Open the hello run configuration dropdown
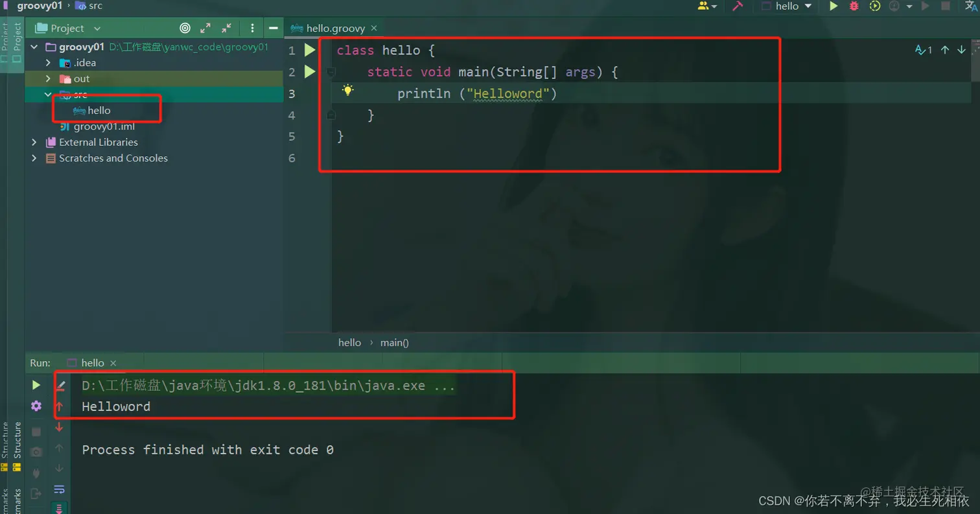Image resolution: width=980 pixels, height=514 pixels. (787, 6)
